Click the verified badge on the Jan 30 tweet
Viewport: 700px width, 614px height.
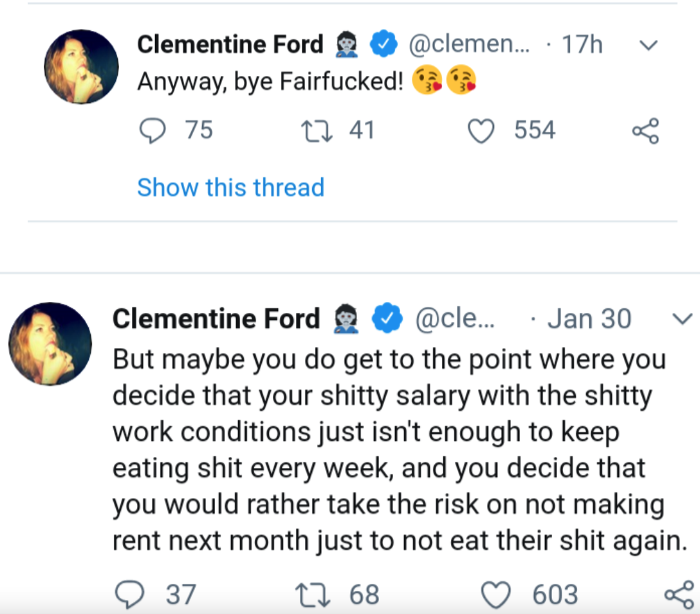389,319
